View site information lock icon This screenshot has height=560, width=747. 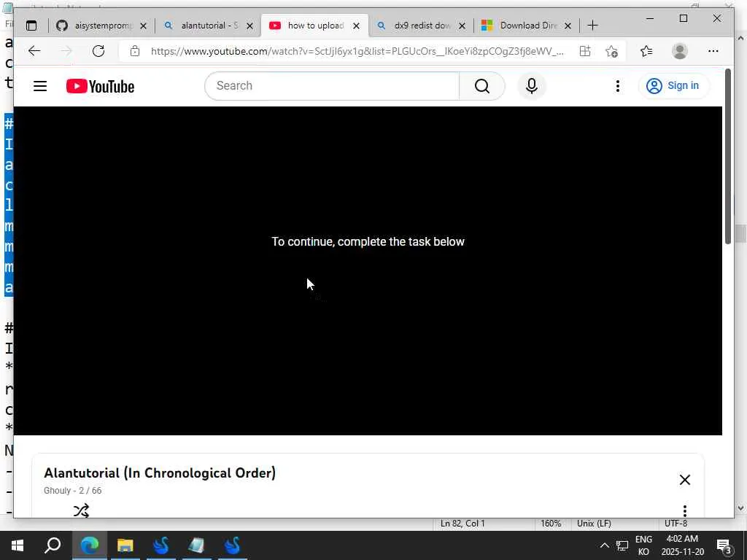pos(135,51)
